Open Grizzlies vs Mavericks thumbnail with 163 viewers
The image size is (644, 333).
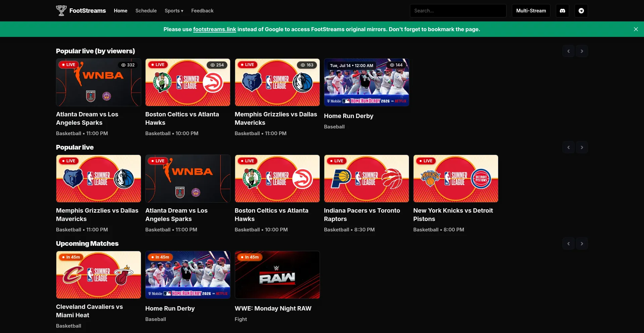[x=277, y=82]
